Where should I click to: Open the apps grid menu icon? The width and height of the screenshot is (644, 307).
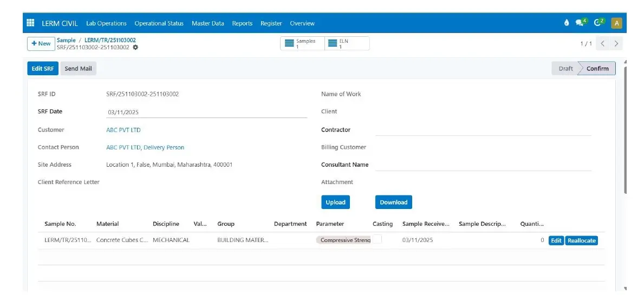(x=30, y=23)
